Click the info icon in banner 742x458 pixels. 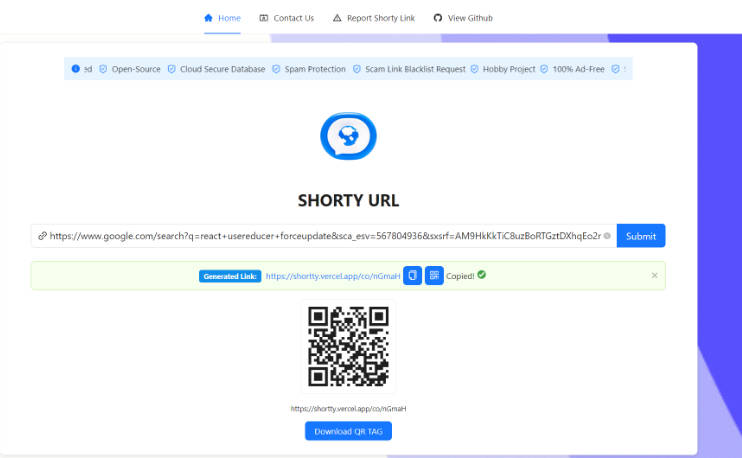pyautogui.click(x=76, y=69)
